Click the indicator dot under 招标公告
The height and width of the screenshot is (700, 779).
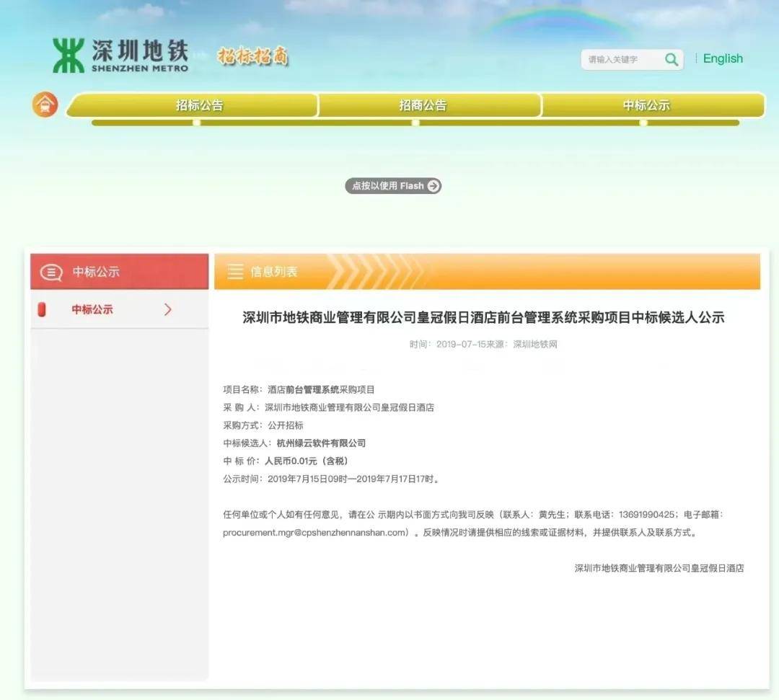pyautogui.click(x=196, y=123)
